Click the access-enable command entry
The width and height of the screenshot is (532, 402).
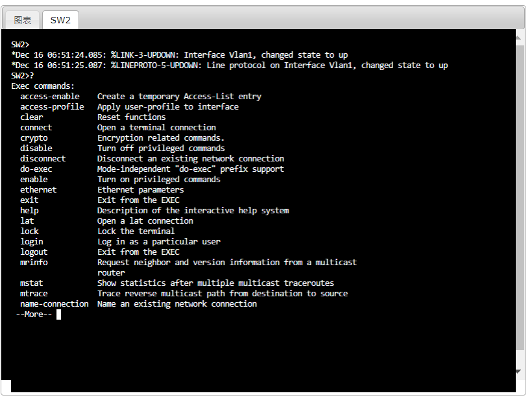tap(50, 97)
